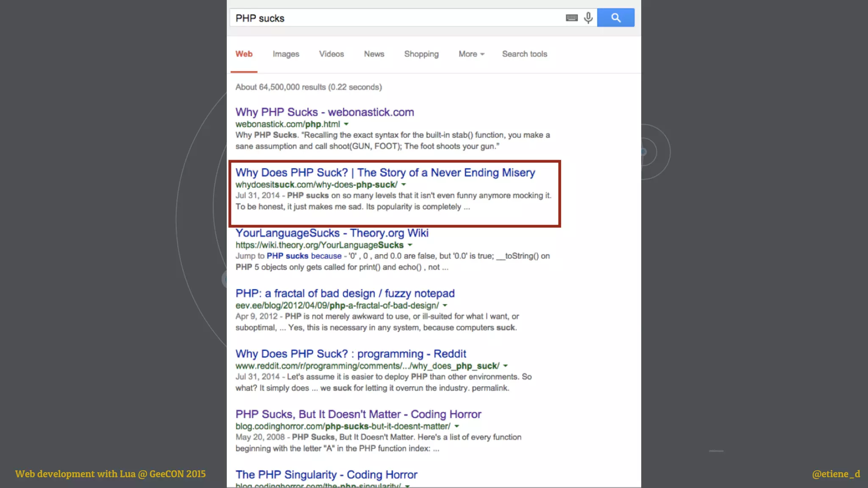
Task: Expand the eev.ee URL dropdown arrow
Action: click(x=445, y=305)
